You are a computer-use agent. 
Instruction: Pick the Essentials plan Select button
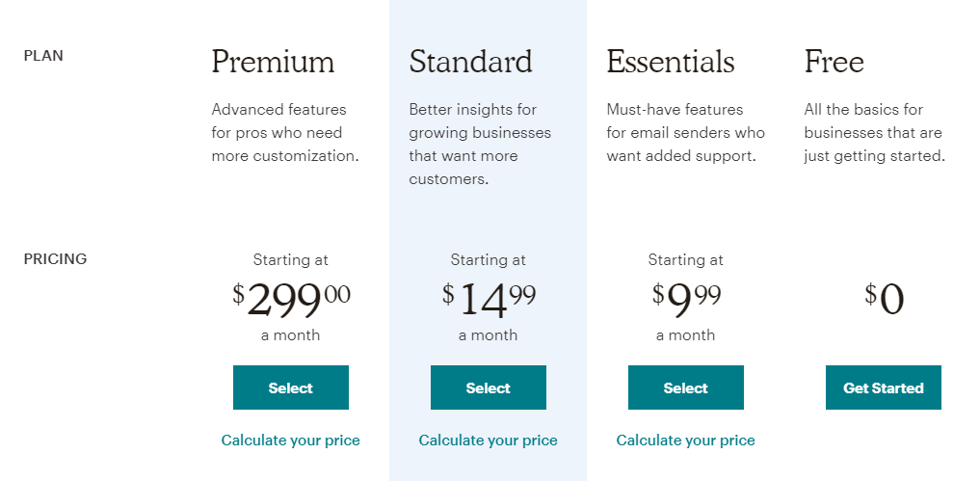click(686, 387)
